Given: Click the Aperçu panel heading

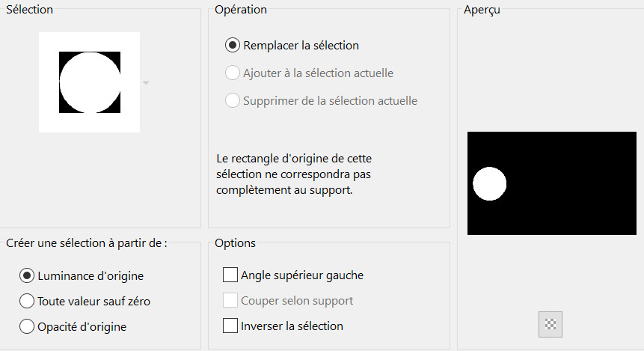Looking at the screenshot, I should pyautogui.click(x=482, y=10).
